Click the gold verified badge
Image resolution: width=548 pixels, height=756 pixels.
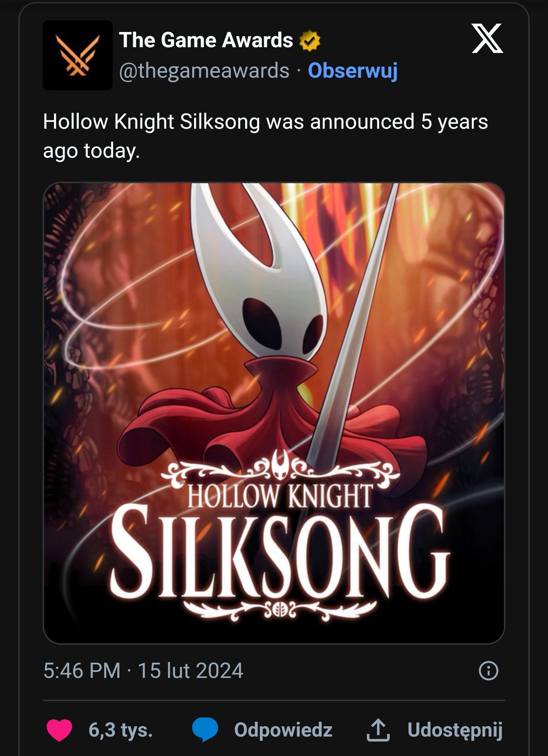tap(309, 40)
